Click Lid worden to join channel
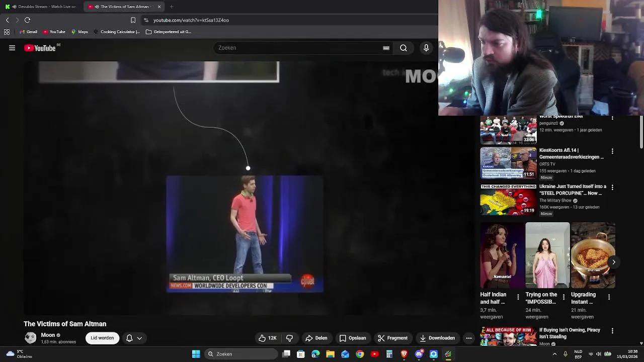Viewport: 644px width, 362px height. tap(102, 338)
